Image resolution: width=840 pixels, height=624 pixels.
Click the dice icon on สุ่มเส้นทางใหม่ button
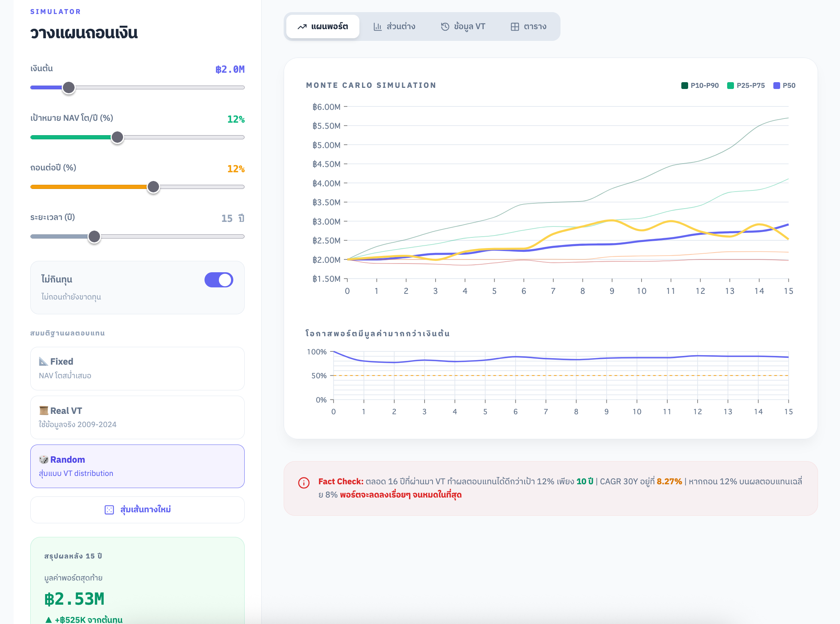pos(109,510)
